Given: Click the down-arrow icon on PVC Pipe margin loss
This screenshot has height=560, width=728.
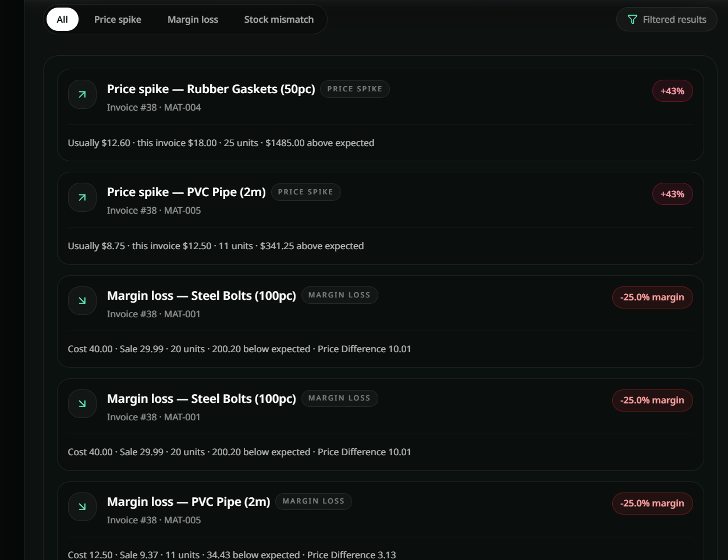Looking at the screenshot, I should [82, 506].
